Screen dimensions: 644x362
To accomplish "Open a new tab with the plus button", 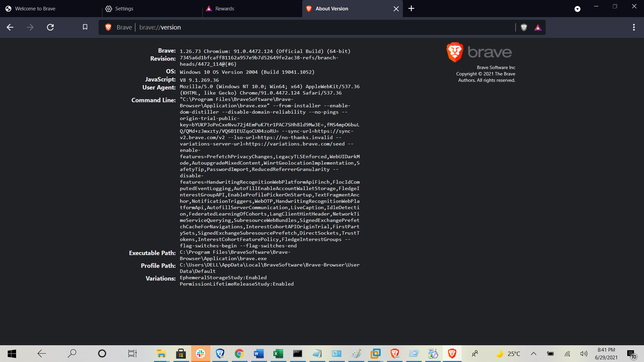I will pyautogui.click(x=411, y=8).
